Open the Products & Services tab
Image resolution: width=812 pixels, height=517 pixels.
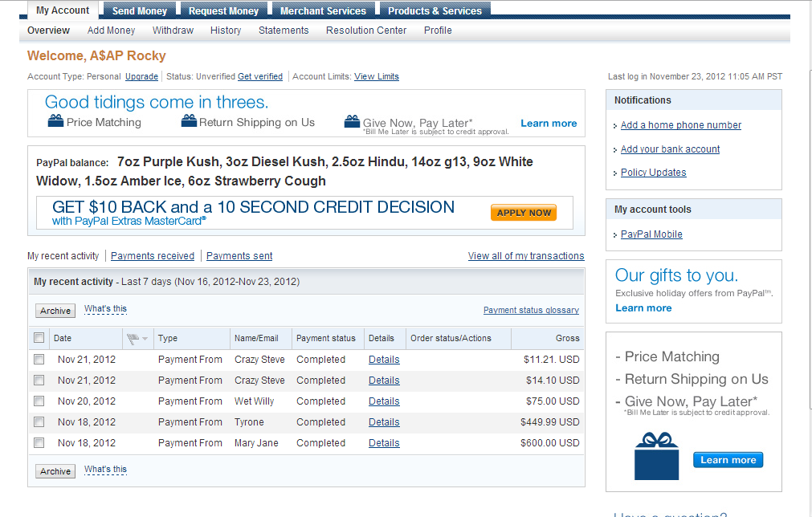click(435, 10)
